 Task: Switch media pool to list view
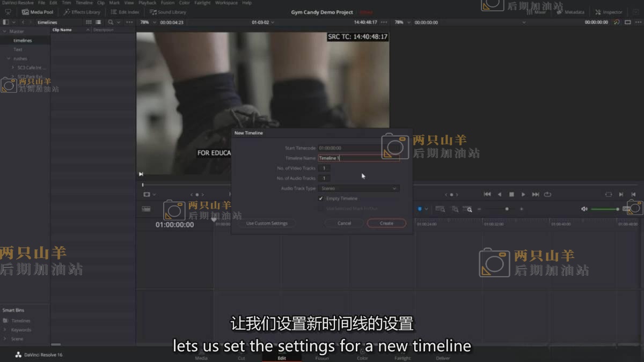[x=98, y=22]
